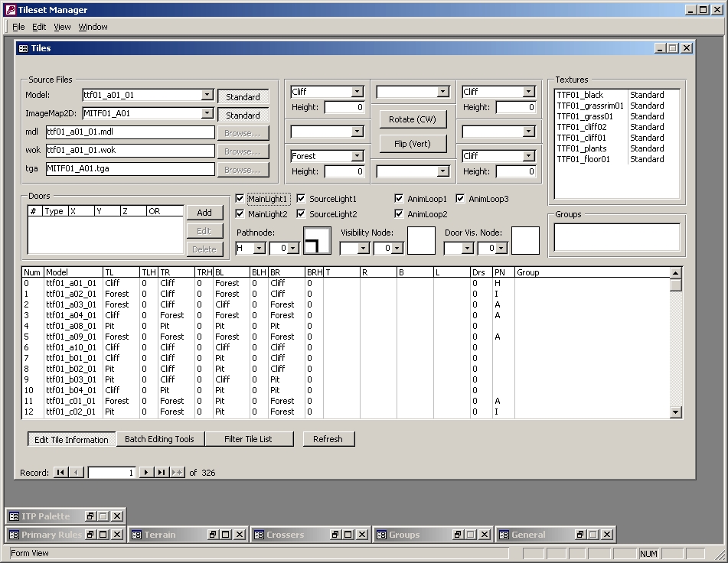The image size is (728, 563).
Task: Uncheck the MainLight1 checkbox
Action: click(240, 199)
